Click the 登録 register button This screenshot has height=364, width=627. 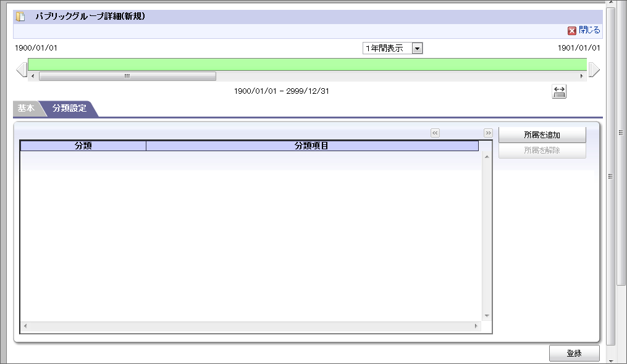click(x=574, y=354)
